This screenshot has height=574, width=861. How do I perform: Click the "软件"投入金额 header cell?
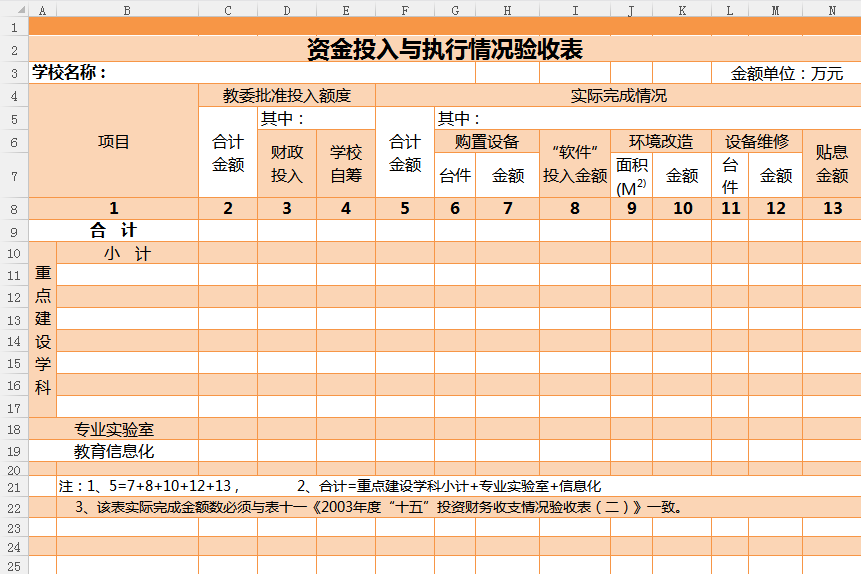point(575,164)
